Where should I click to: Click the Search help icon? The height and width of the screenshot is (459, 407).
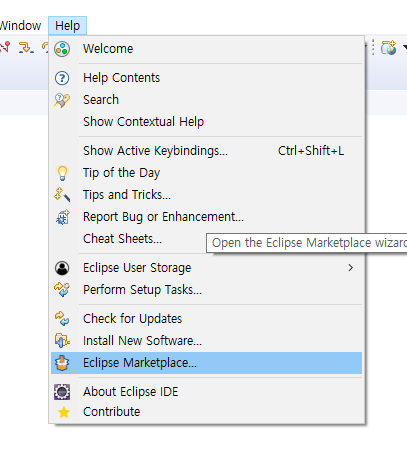point(62,100)
